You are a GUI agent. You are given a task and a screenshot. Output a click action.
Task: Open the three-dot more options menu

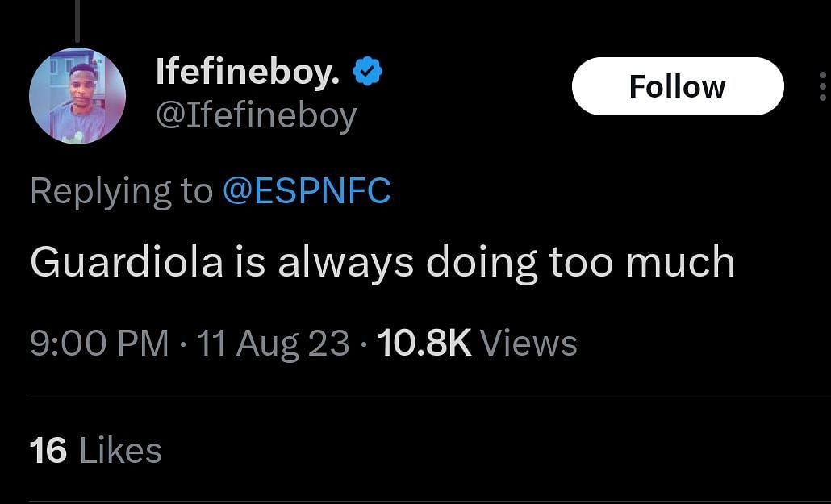click(x=822, y=86)
